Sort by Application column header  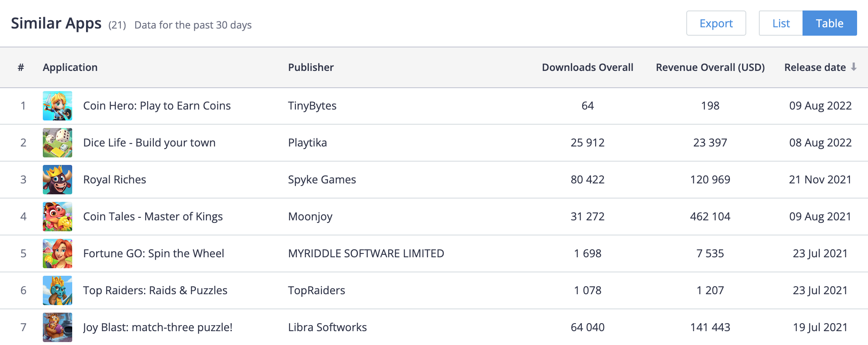70,67
